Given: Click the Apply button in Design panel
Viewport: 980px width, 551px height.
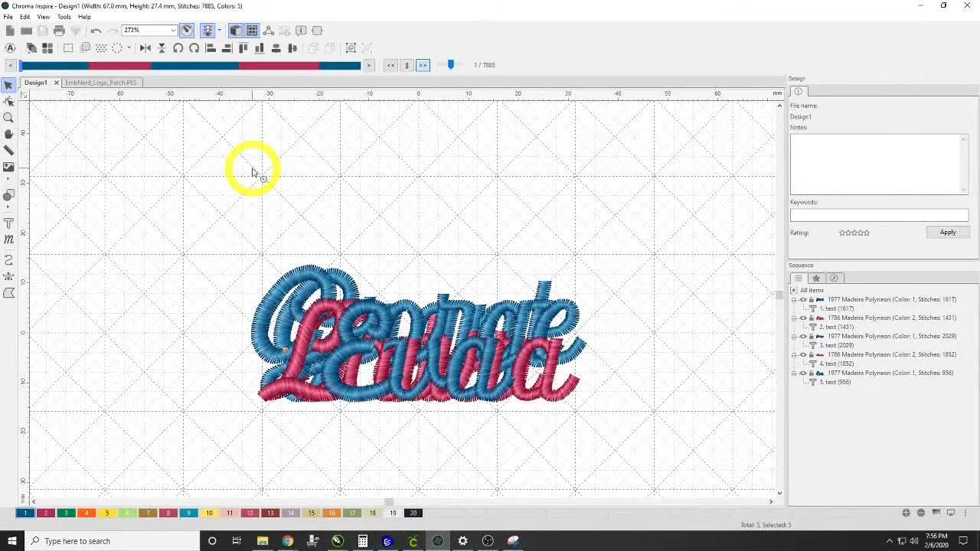Looking at the screenshot, I should [x=948, y=233].
